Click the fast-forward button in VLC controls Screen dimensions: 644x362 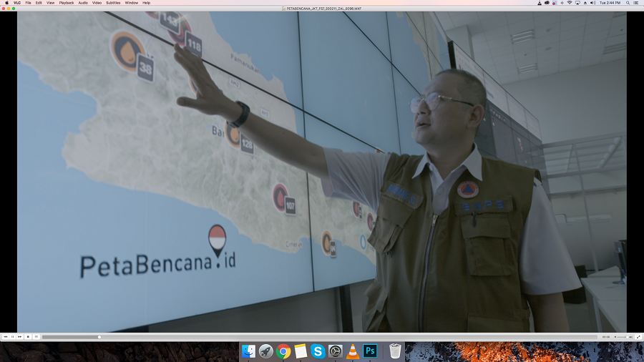point(19,336)
